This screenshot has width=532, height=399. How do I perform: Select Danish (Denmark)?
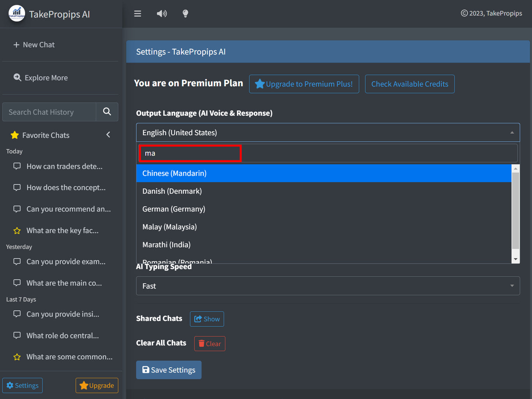(324, 191)
